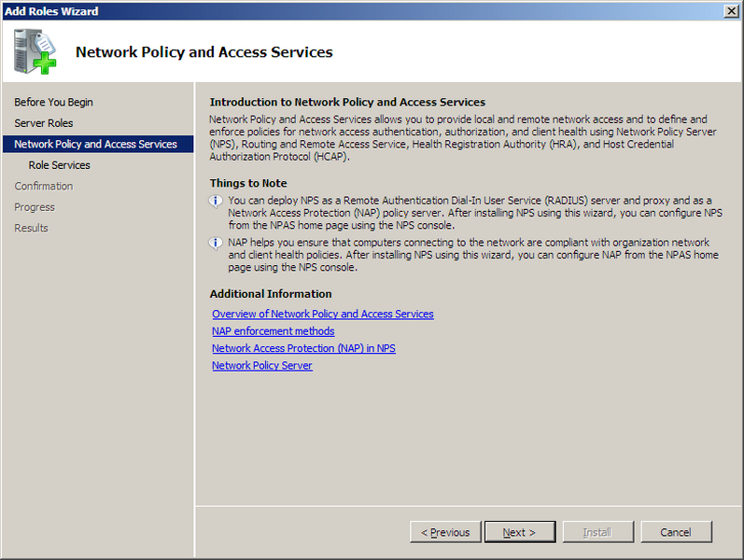Open Role Services step in sidebar
Image resolution: width=744 pixels, height=560 pixels.
click(x=60, y=165)
